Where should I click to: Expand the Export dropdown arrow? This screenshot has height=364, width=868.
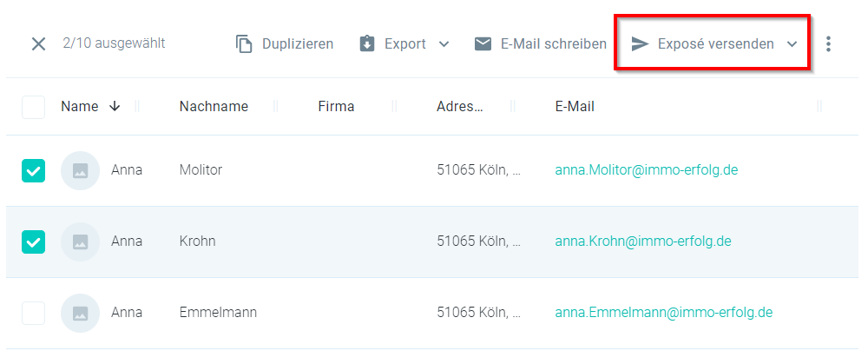[x=444, y=44]
